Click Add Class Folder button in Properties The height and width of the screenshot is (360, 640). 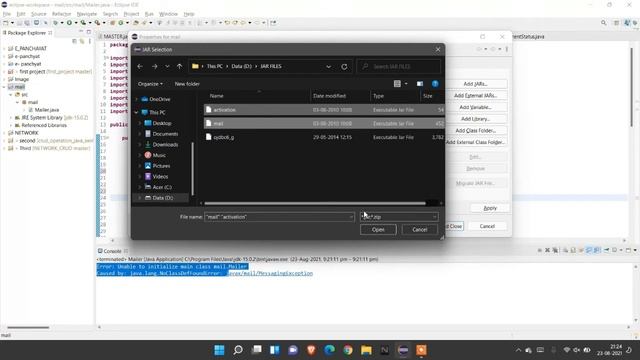(476, 131)
